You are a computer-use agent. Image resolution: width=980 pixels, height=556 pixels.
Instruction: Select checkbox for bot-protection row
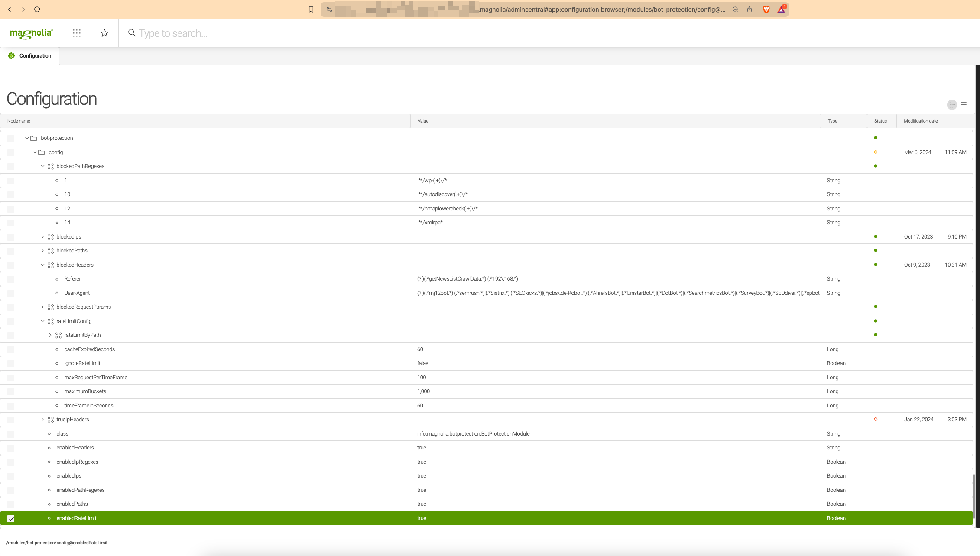coord(11,139)
